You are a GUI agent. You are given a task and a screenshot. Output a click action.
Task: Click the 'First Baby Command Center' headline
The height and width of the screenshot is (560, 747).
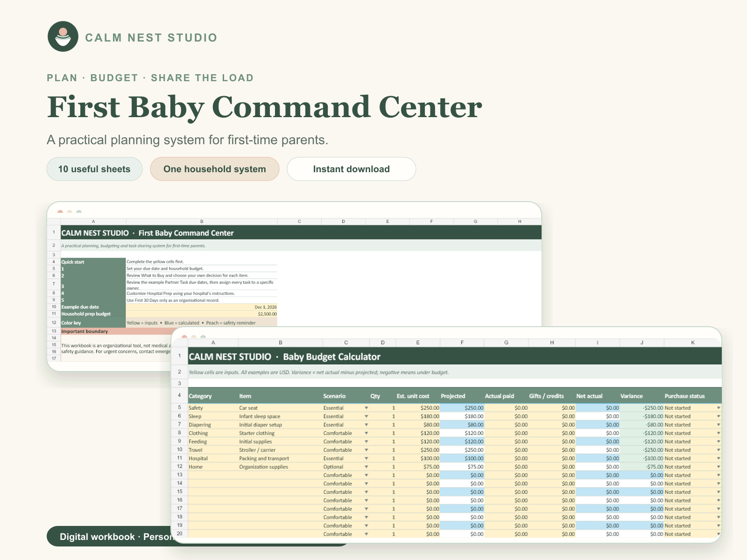264,107
